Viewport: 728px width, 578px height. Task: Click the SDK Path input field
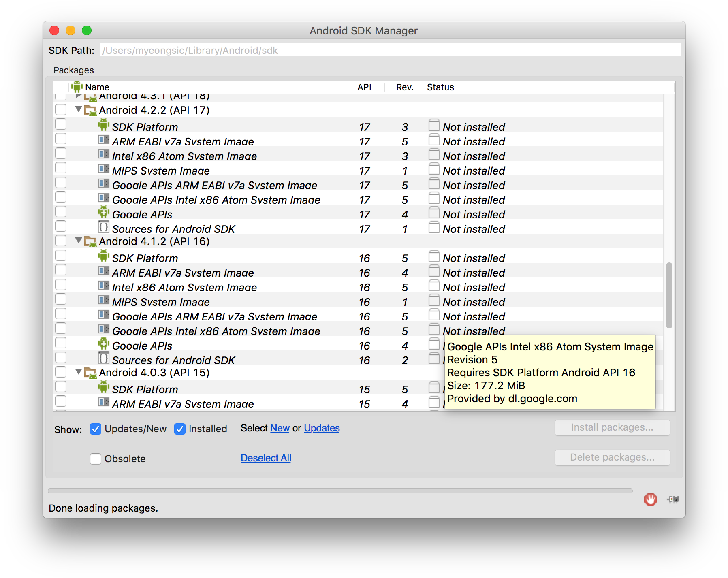pos(365,50)
